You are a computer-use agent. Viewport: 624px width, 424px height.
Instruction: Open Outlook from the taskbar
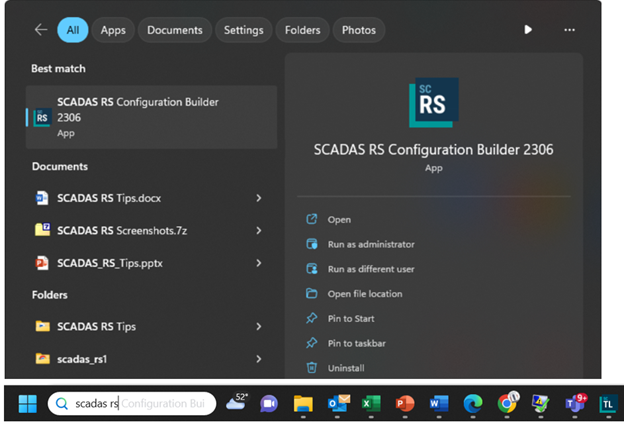338,404
